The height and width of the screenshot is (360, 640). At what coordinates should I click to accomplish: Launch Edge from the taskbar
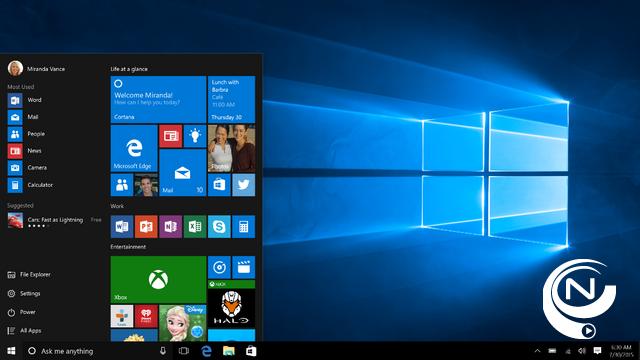tap(207, 351)
